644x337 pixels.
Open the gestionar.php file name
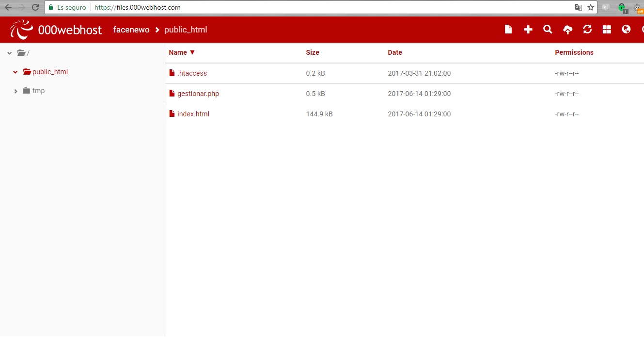[198, 94]
